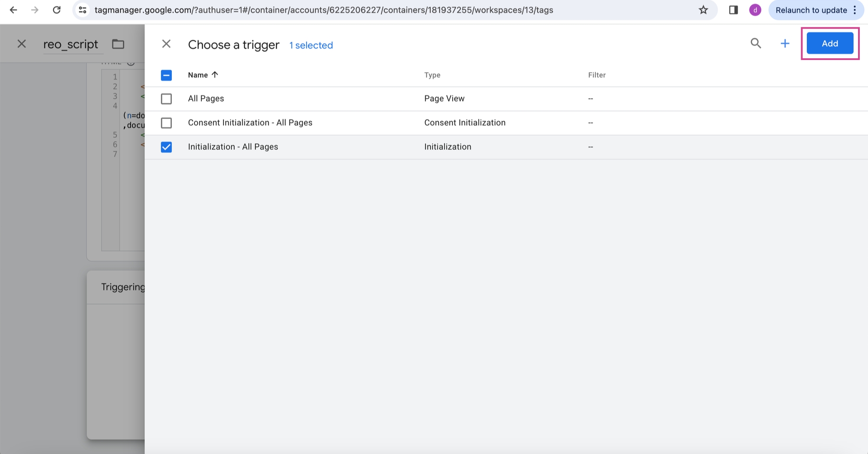Click the plus icon to create new trigger
The image size is (868, 454).
[x=785, y=43]
